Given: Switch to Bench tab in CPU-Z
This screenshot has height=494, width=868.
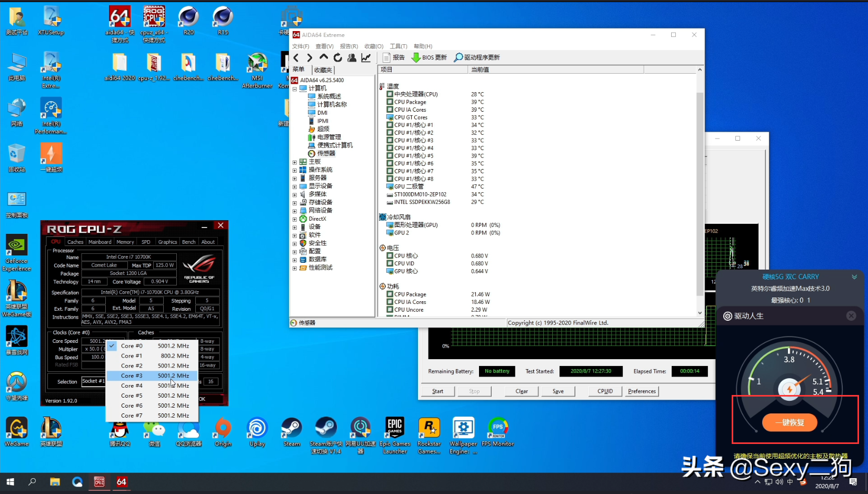Looking at the screenshot, I should point(188,242).
